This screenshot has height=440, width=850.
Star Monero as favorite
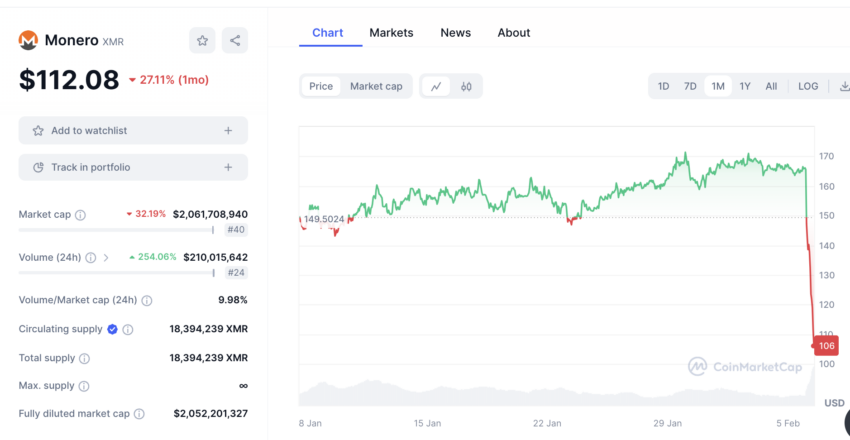(x=202, y=40)
